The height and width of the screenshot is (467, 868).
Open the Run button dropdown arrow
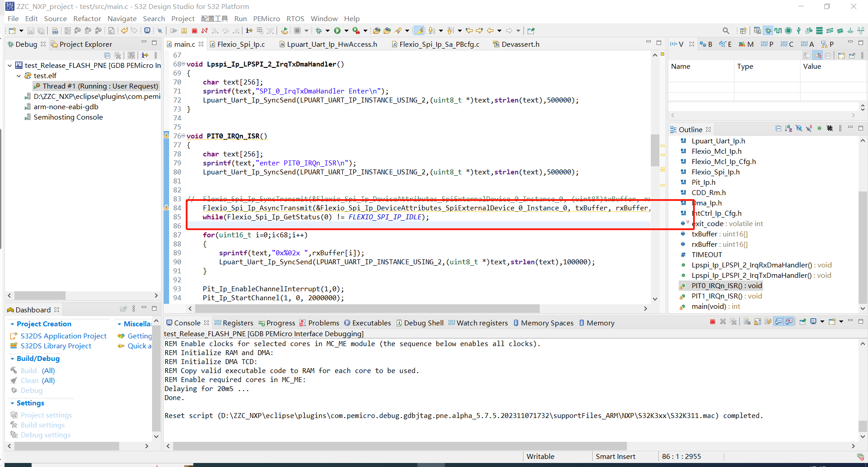pos(346,31)
